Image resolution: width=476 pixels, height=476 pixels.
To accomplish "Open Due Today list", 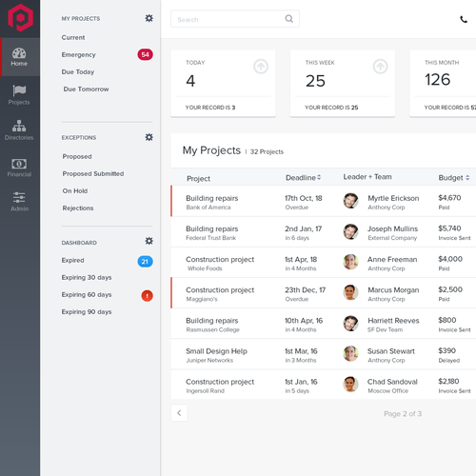I will pyautogui.click(x=78, y=72).
